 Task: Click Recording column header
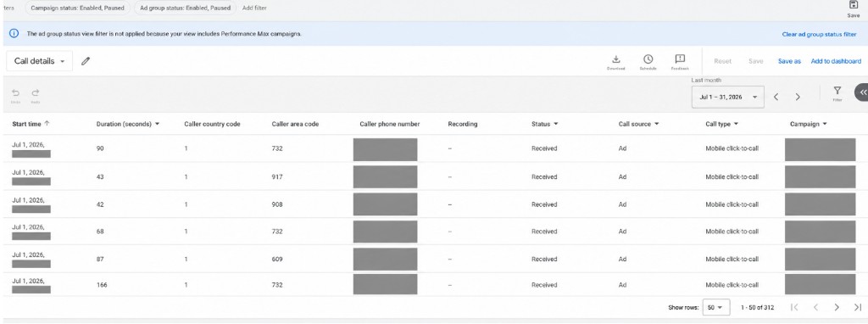pyautogui.click(x=462, y=124)
